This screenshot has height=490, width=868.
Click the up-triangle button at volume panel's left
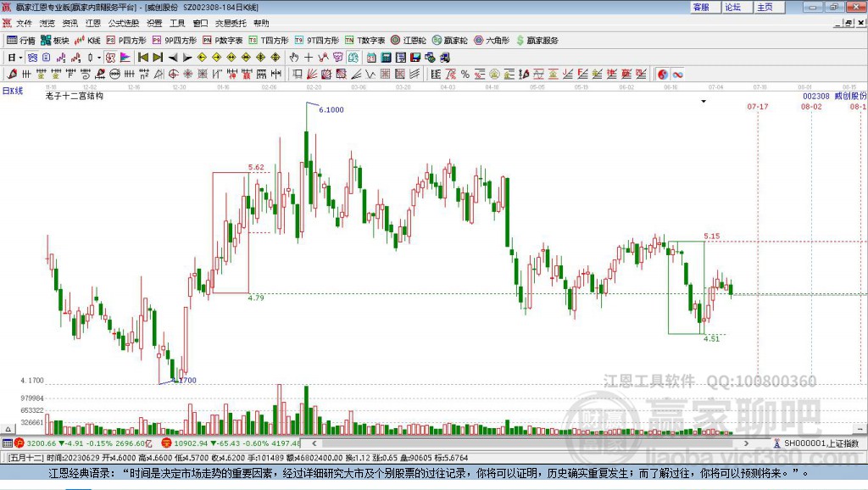(8, 429)
